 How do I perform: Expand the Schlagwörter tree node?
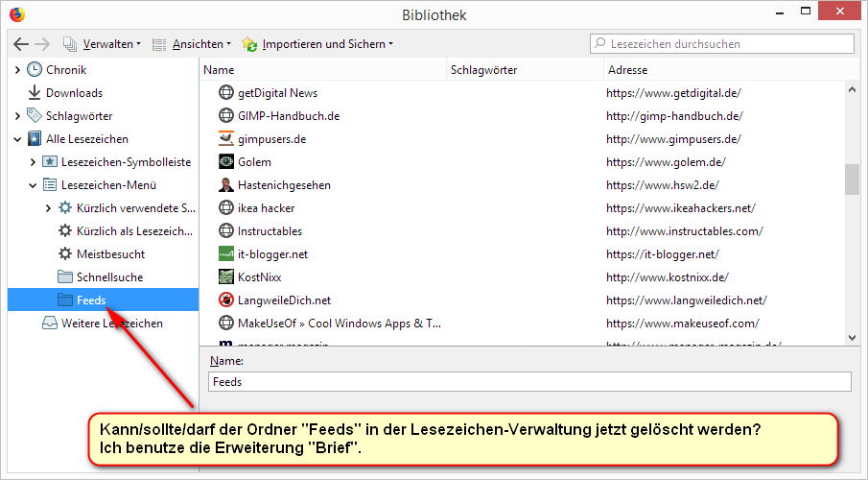click(x=17, y=116)
